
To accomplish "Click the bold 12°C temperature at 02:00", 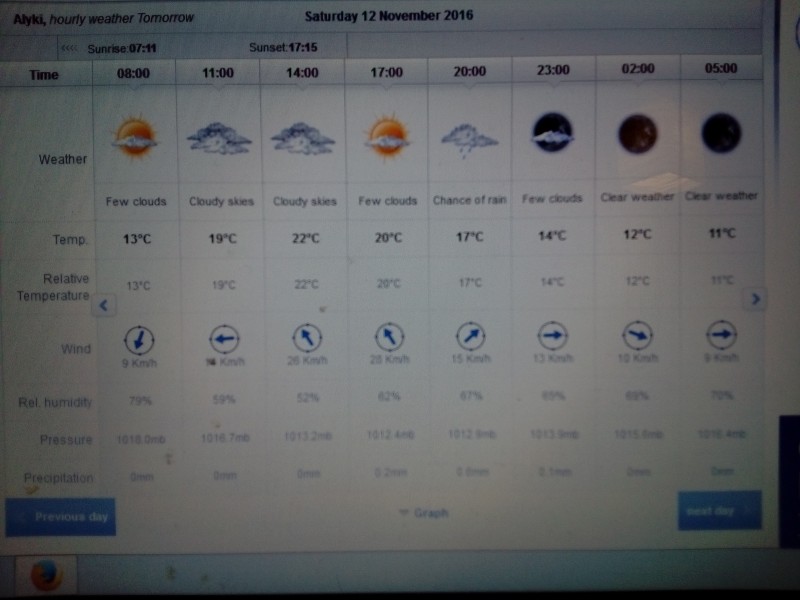I will pos(637,235).
